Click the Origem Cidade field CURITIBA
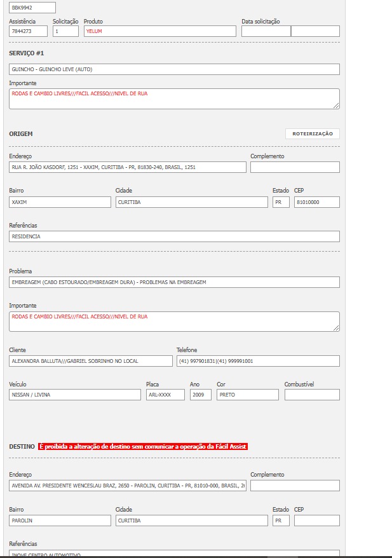 [x=191, y=201]
